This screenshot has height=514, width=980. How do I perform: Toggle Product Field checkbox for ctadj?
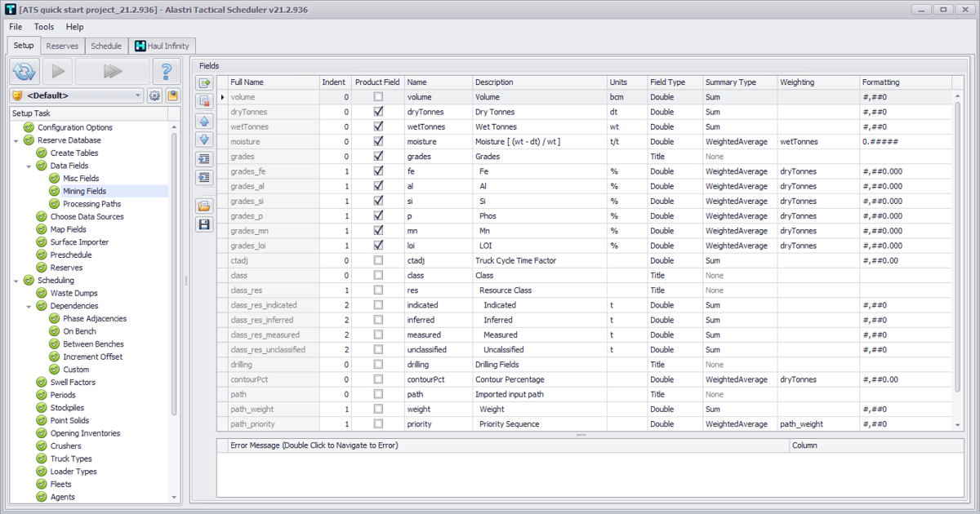tap(378, 261)
